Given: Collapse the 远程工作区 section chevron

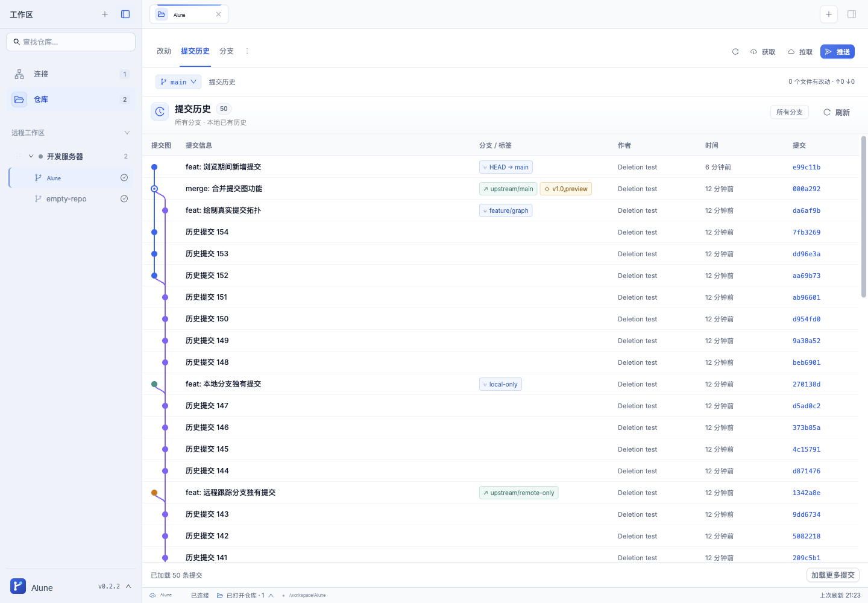Looking at the screenshot, I should 127,133.
